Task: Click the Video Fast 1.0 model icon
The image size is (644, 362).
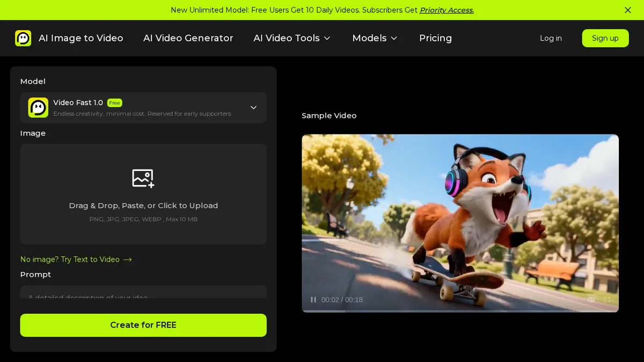Action: (38, 108)
